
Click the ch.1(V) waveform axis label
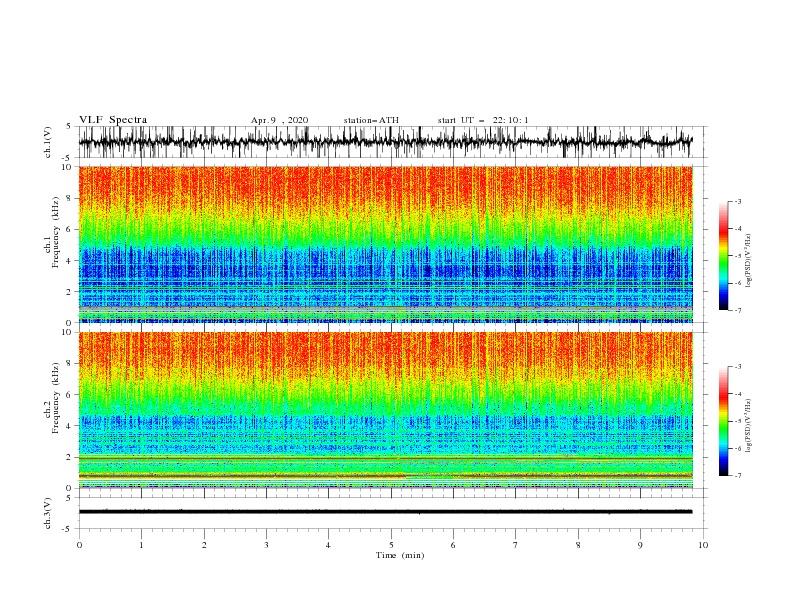(x=48, y=142)
